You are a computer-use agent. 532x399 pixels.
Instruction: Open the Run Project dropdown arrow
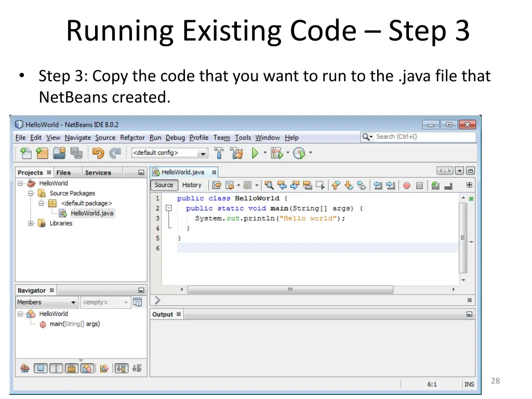[x=265, y=153]
